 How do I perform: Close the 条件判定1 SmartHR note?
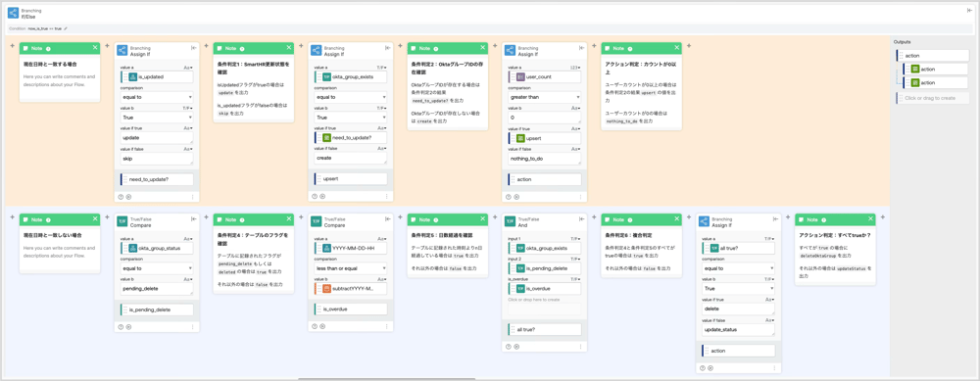pyautogui.click(x=289, y=48)
